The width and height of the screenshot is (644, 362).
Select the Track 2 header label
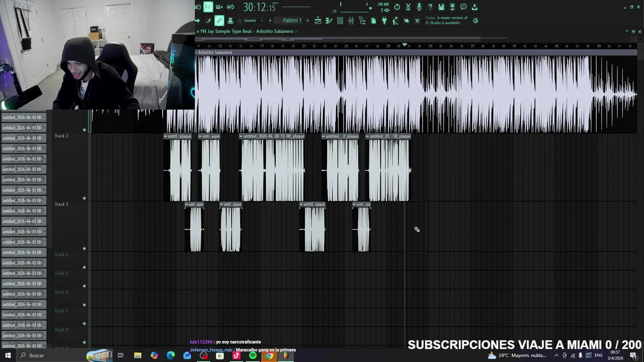[x=61, y=136]
